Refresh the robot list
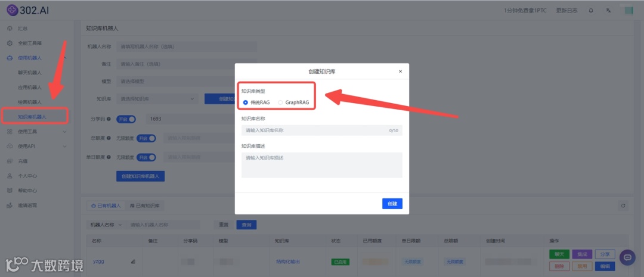This screenshot has width=644, height=277. (x=624, y=206)
